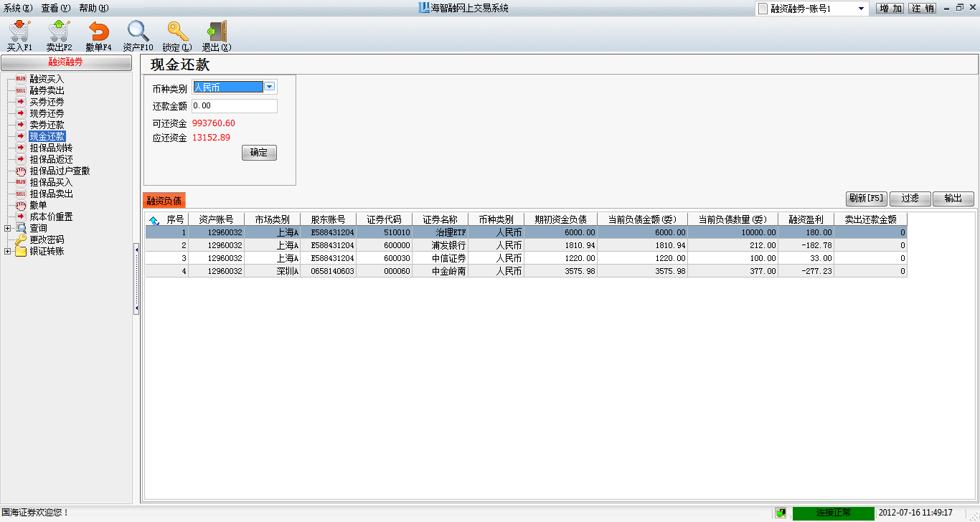Sort by the 卖出还款金额 column header
Viewport: 980px width, 522px height.
coord(870,219)
